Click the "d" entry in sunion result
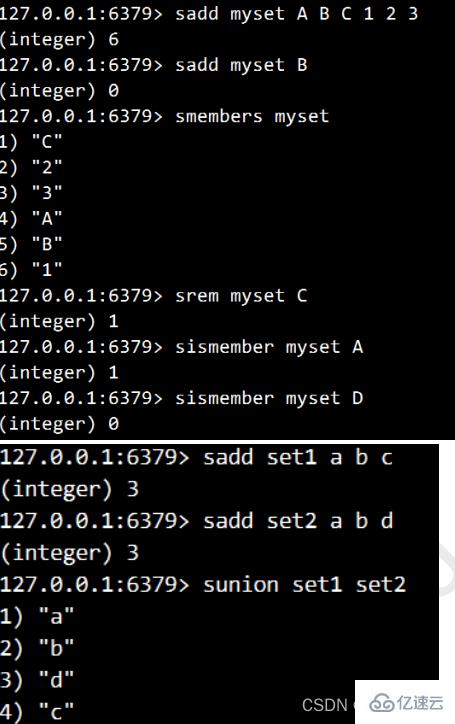The image size is (455, 724). [x=56, y=680]
